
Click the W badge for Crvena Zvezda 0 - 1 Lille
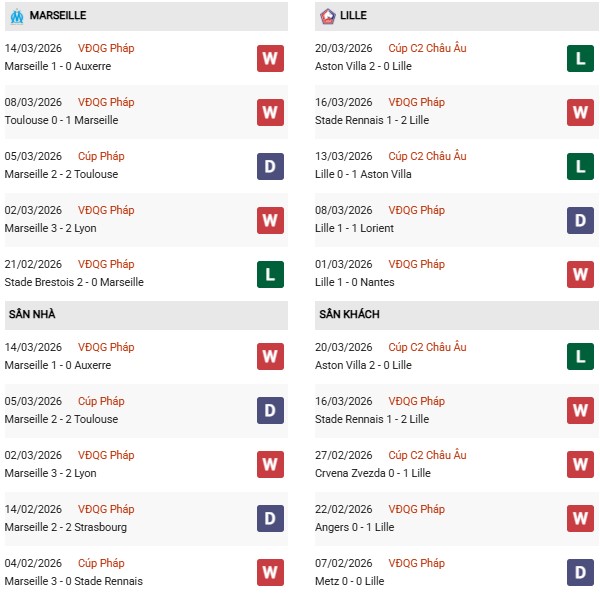580,465
